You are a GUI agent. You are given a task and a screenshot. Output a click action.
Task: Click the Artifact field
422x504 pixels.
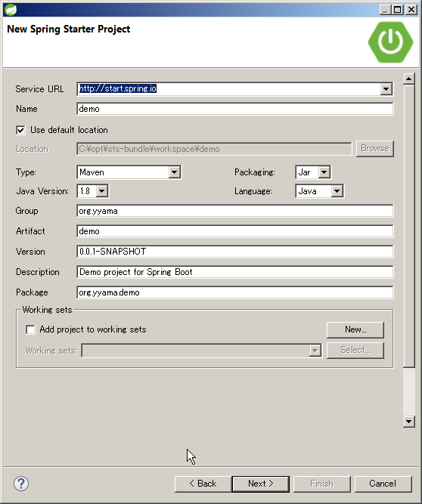(234, 231)
